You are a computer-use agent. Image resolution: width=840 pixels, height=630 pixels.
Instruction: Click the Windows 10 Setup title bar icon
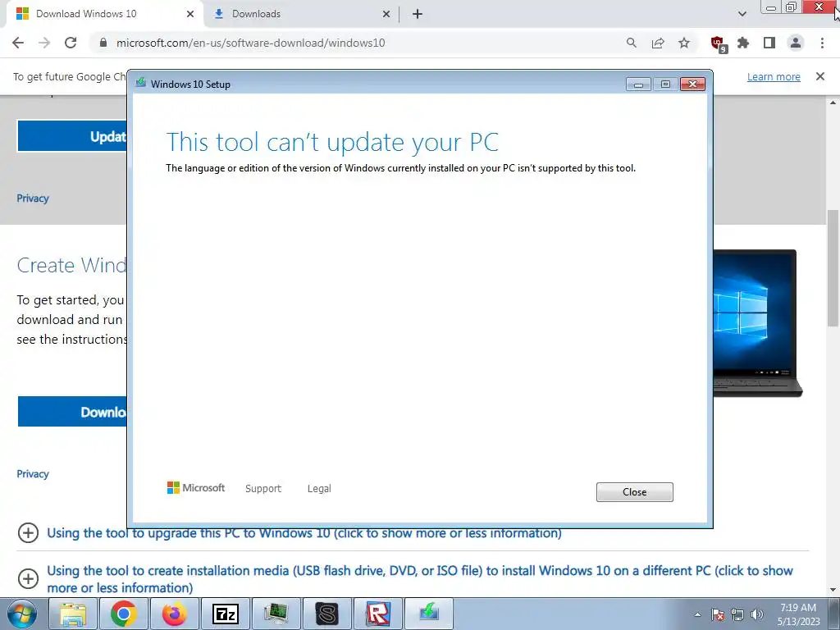(141, 83)
